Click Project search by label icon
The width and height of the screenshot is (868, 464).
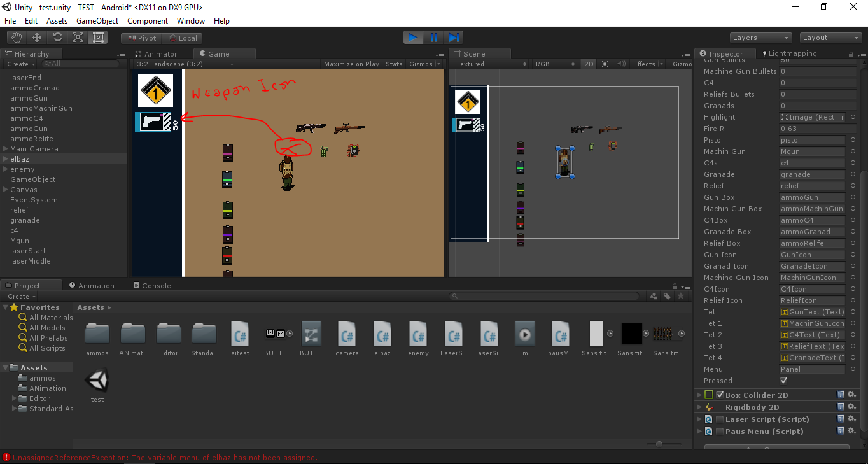coord(667,296)
